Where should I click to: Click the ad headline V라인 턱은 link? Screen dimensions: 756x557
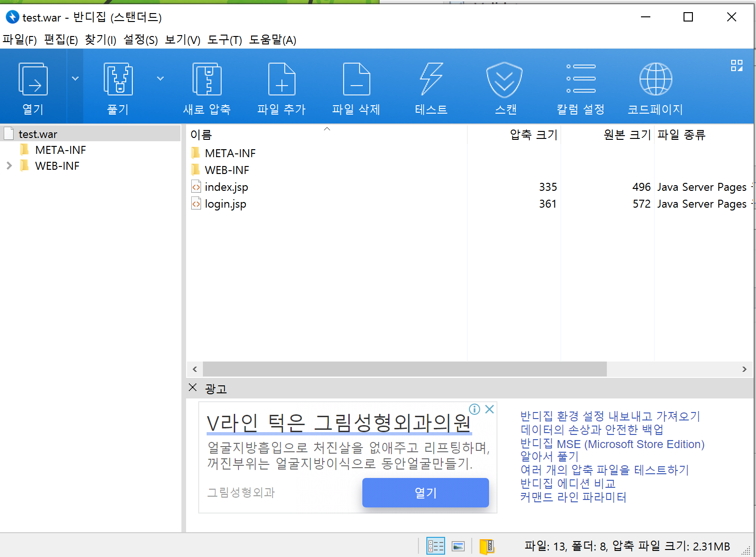(339, 423)
